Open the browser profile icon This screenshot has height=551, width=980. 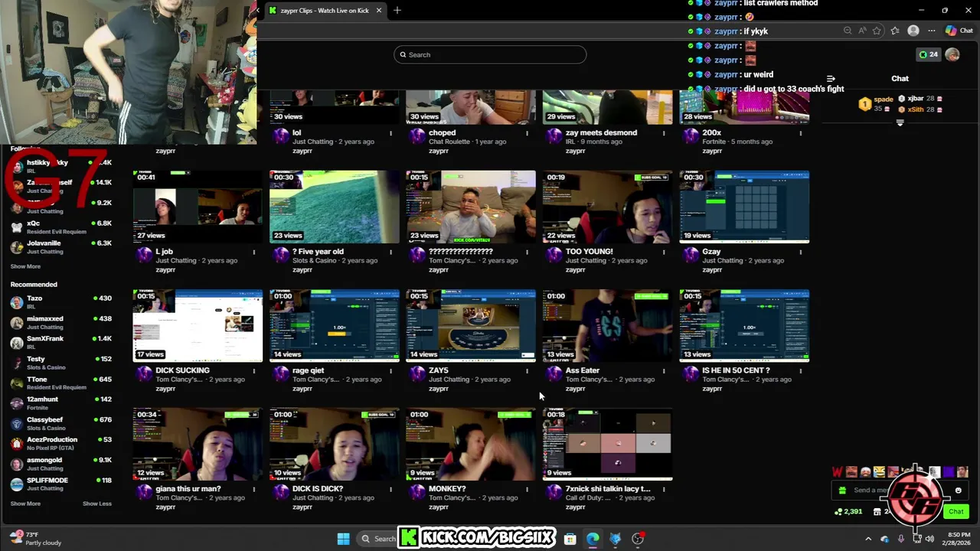[913, 31]
